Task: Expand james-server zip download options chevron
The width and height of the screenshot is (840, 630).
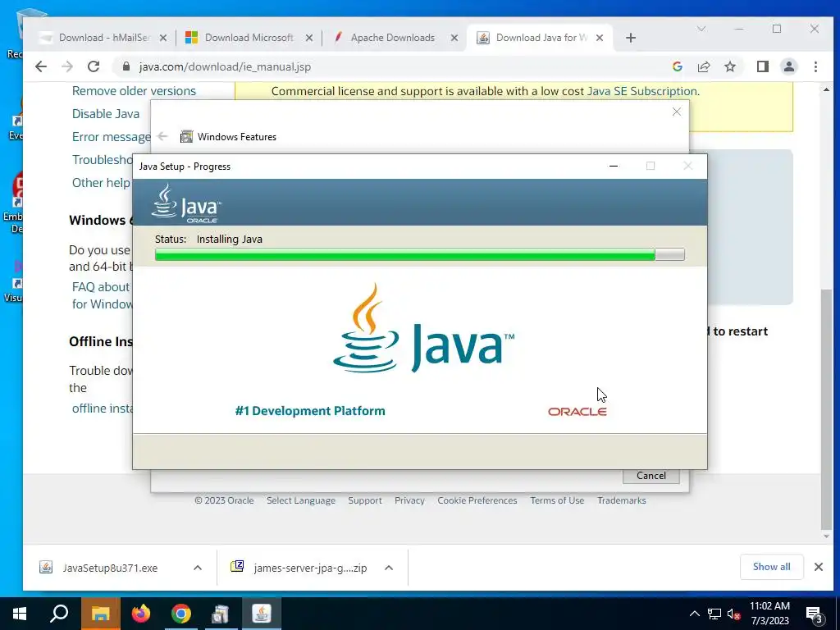Action: click(389, 568)
